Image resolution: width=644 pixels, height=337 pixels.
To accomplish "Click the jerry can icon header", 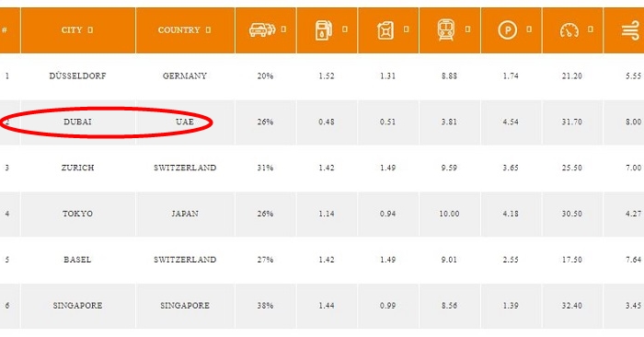I will coord(385,30).
